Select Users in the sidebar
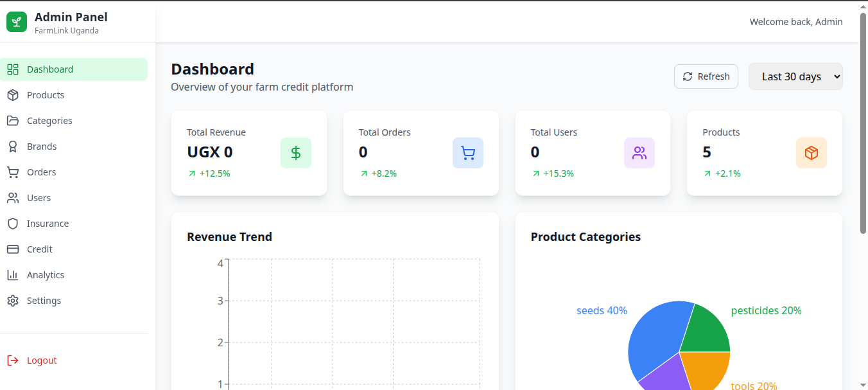Image resolution: width=868 pixels, height=390 pixels. (x=74, y=198)
